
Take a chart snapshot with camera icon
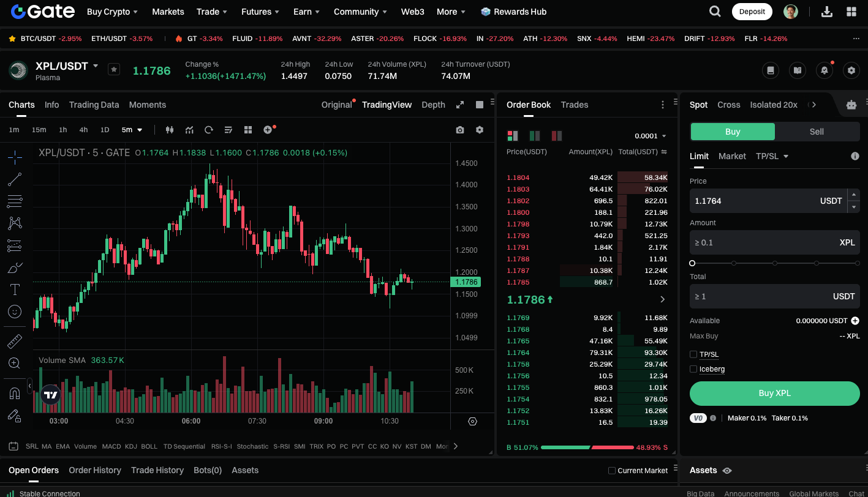point(460,130)
